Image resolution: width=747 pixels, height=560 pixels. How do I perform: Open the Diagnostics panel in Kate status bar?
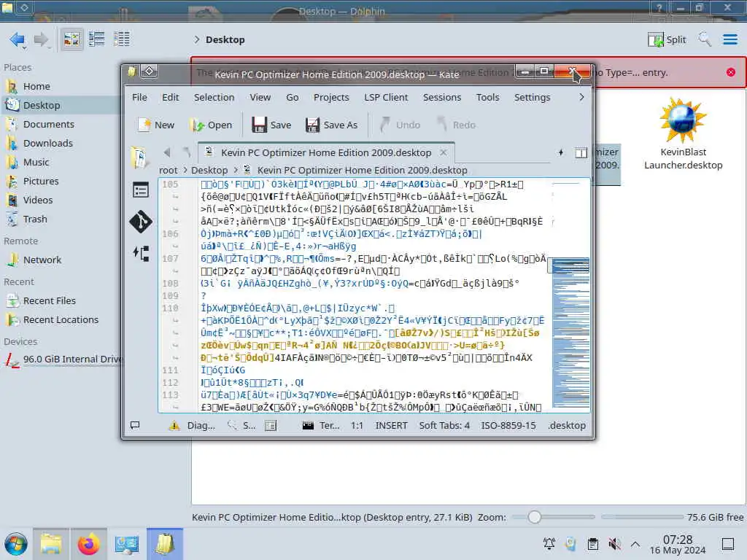coord(192,425)
